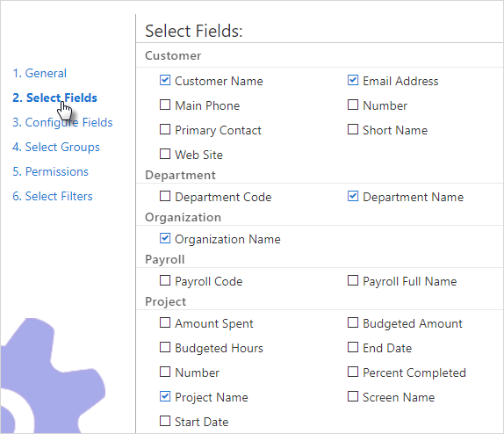Tick the End Date checkbox
The width and height of the screenshot is (504, 434).
click(x=353, y=347)
